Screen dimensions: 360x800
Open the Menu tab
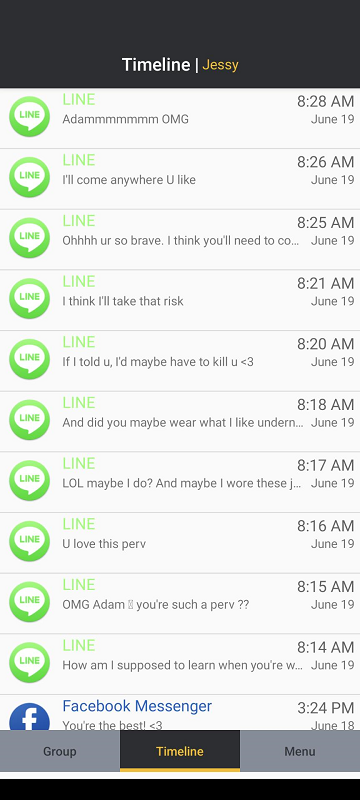(x=300, y=751)
